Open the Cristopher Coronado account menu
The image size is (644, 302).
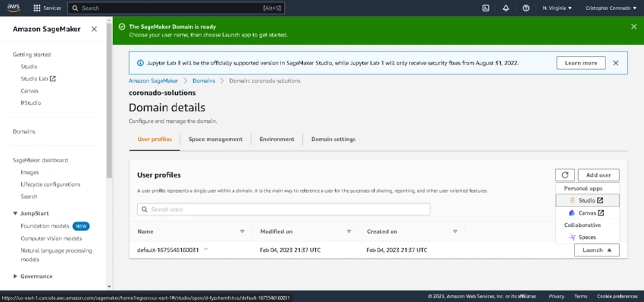(611, 8)
